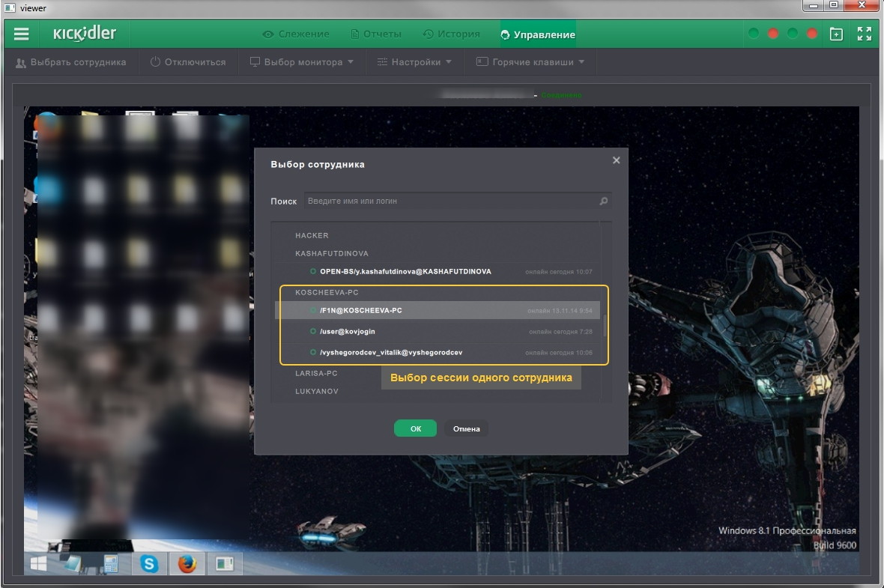Click the magnifier icon in the search field
The width and height of the screenshot is (884, 588).
point(604,201)
